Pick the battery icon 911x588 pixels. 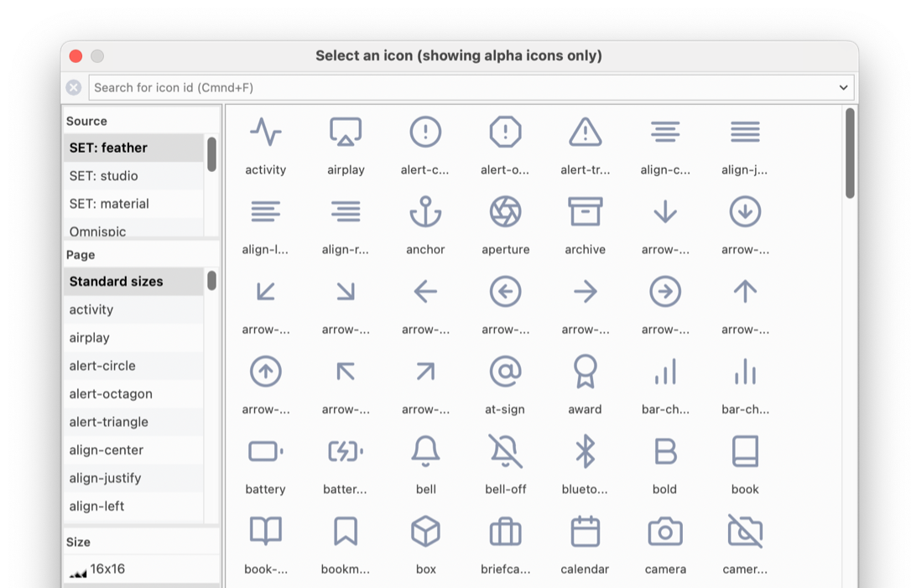tap(265, 452)
